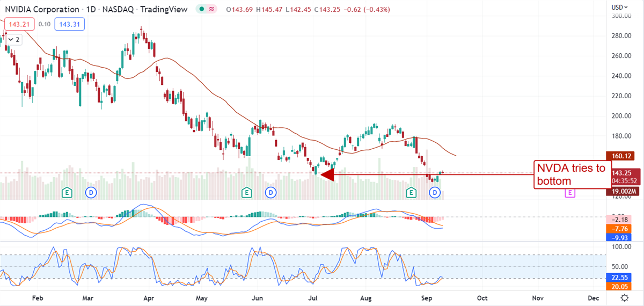644x306 pixels.
Task: Click the 0.10 spread value
Action: click(x=45, y=24)
